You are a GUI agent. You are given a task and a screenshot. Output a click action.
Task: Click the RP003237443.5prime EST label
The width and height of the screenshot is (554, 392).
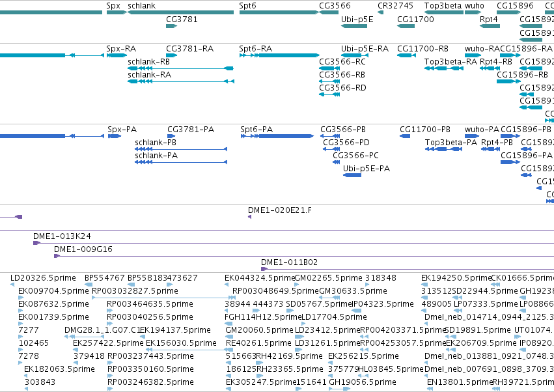[150, 356]
